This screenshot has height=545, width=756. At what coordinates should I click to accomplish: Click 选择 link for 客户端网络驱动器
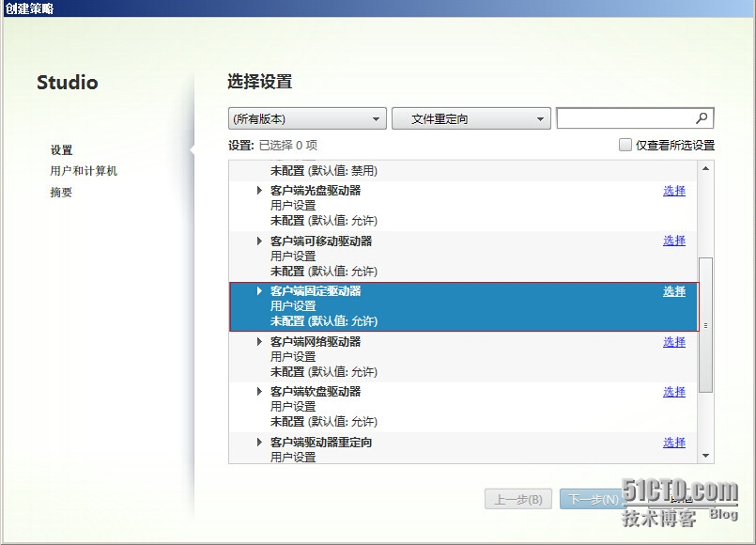coord(674,342)
